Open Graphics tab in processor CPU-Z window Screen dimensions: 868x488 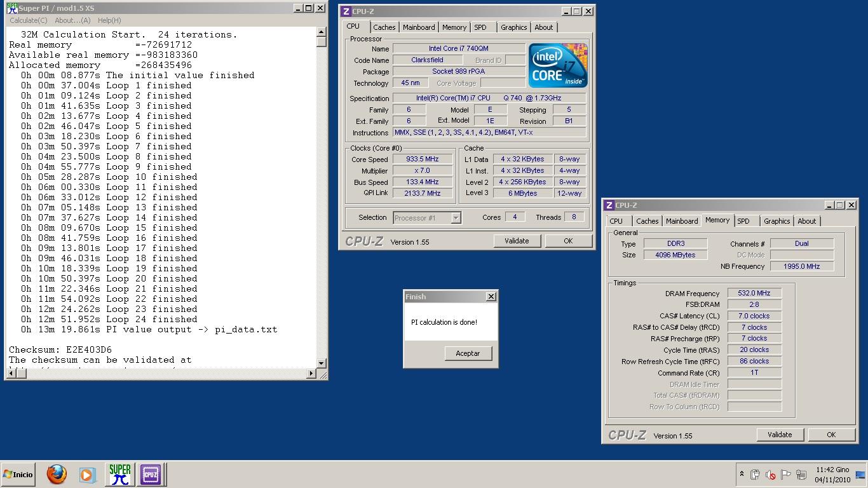(513, 27)
